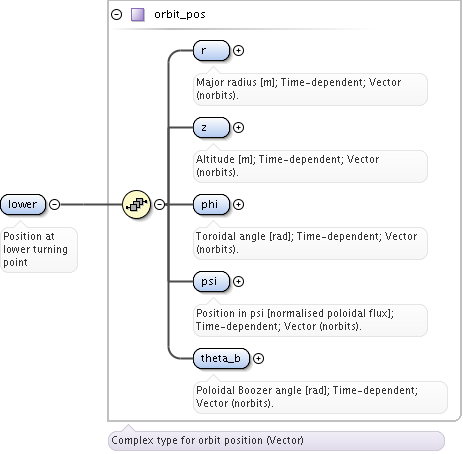Collapse the sequence compositor children
This screenshot has width=463, height=454.
coord(160,204)
